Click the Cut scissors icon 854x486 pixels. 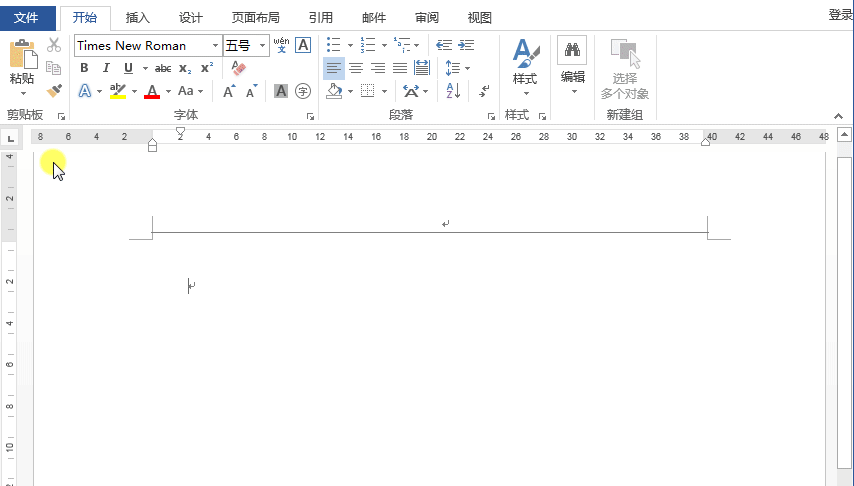pyautogui.click(x=53, y=45)
